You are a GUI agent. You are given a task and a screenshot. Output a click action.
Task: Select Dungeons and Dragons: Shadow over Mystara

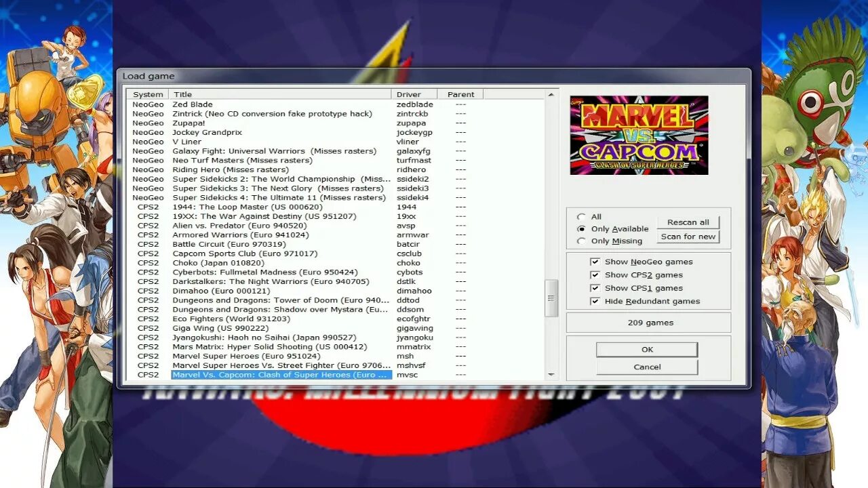point(336,310)
